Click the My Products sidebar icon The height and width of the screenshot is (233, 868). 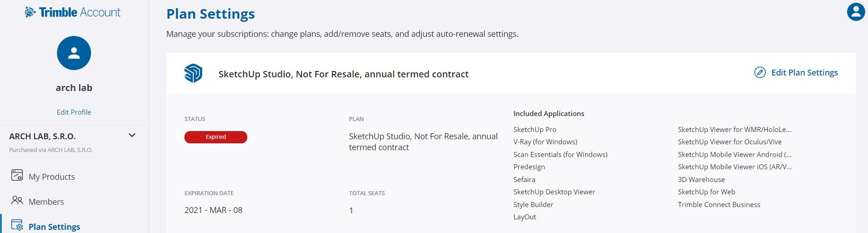(x=17, y=175)
